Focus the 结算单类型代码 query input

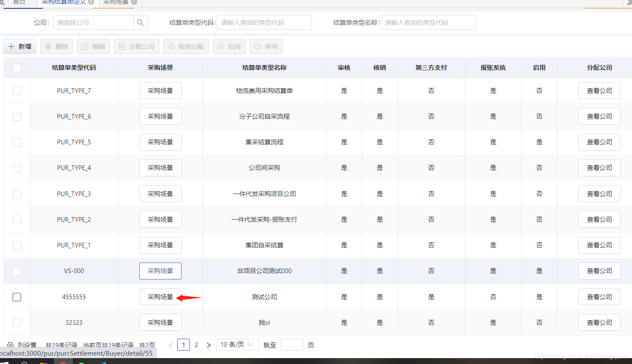click(x=264, y=23)
